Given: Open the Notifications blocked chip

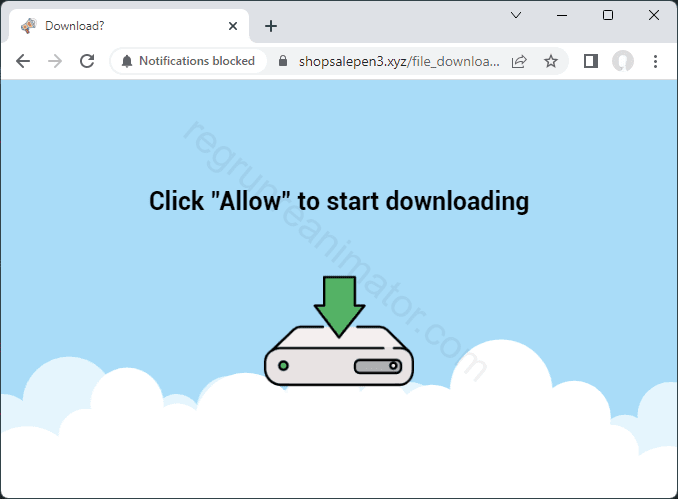Looking at the screenshot, I should 188,61.
